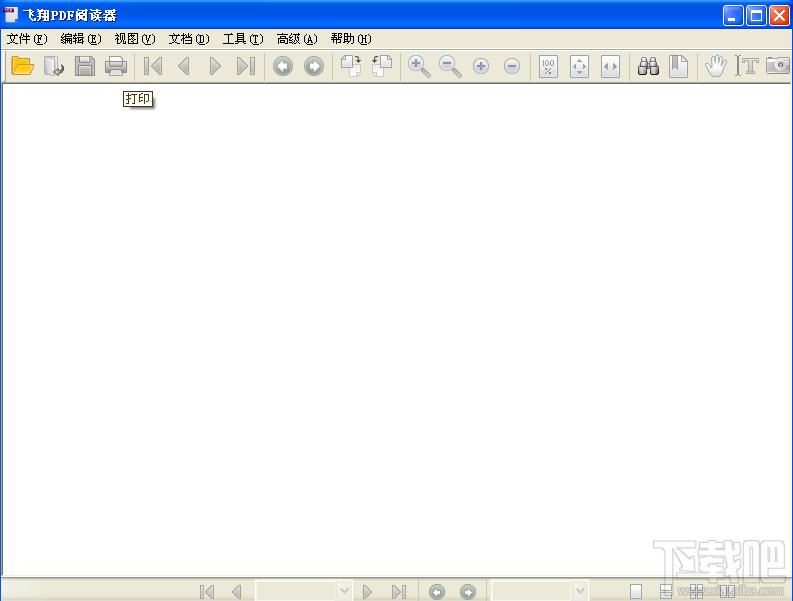Select the text selection tool

click(x=747, y=66)
